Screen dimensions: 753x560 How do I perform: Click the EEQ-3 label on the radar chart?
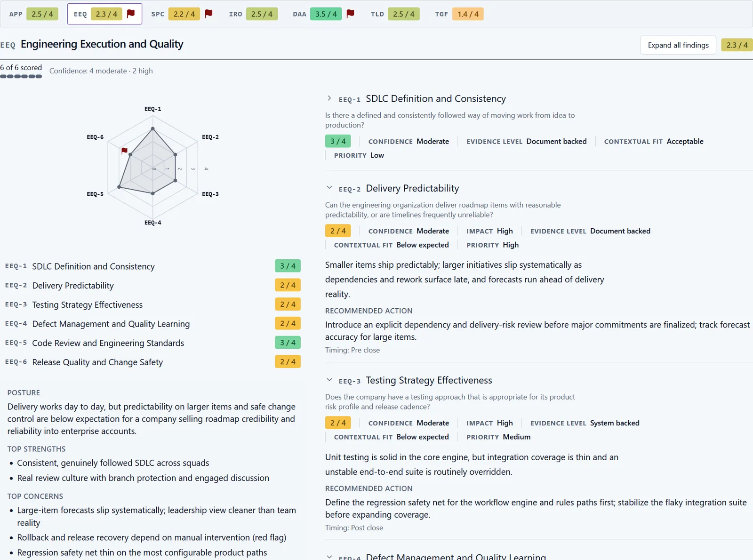(210, 194)
